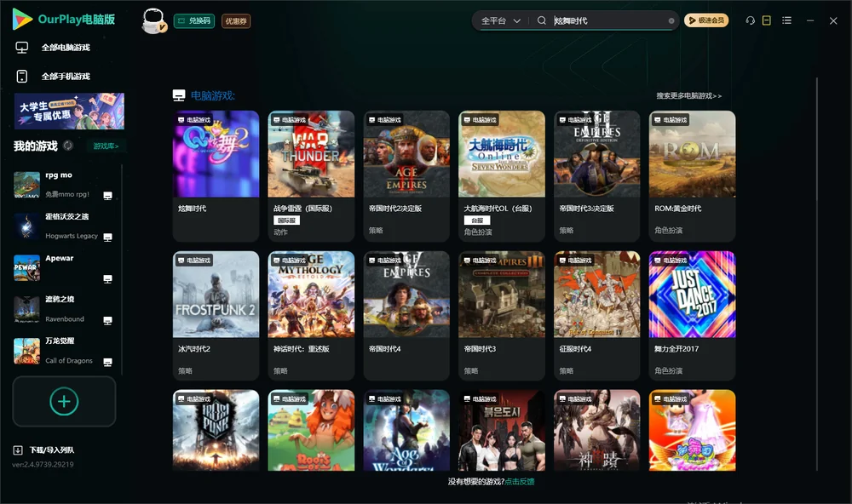
Task: Click the OurPlay logo icon
Action: 22,19
